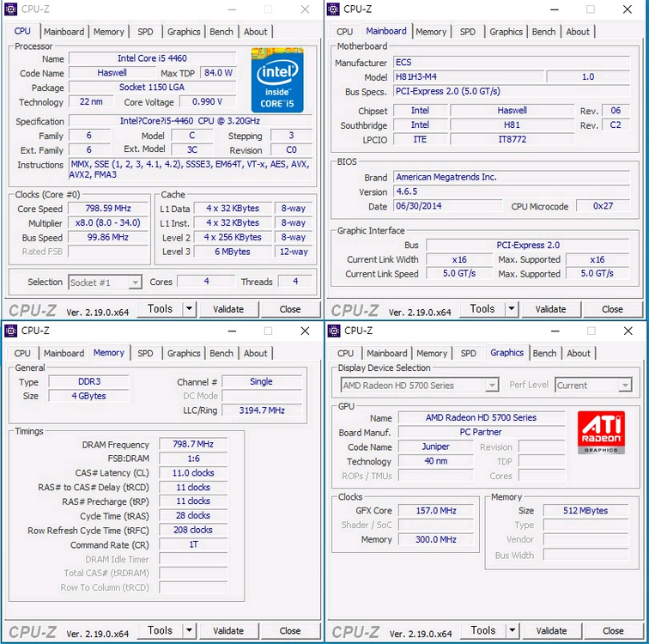Select Mainboard tab in Graphics window

[x=387, y=354]
